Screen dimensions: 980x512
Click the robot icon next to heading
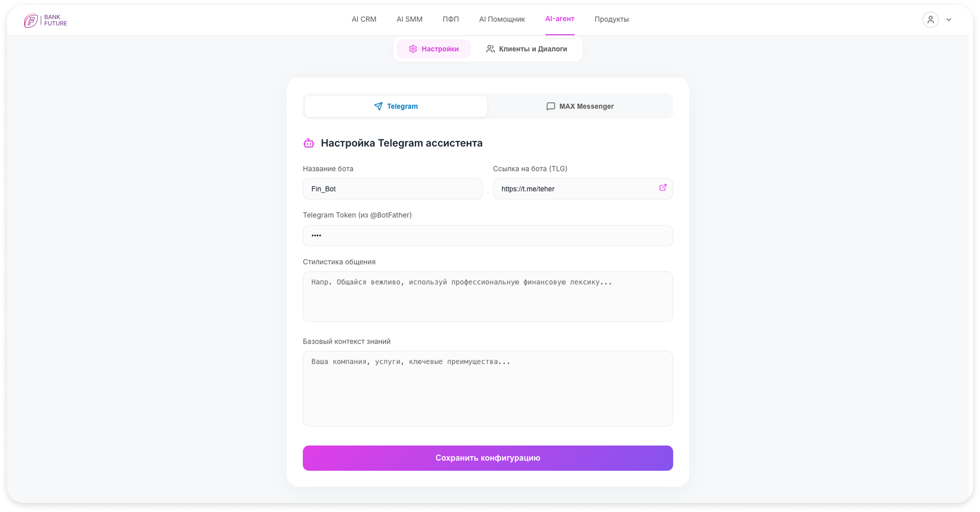coord(309,143)
